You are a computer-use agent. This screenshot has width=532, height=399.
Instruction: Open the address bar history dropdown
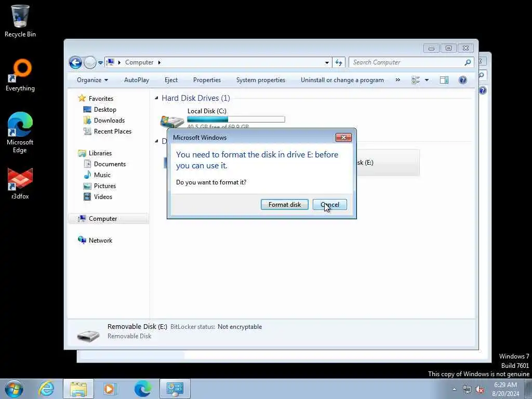click(x=327, y=62)
